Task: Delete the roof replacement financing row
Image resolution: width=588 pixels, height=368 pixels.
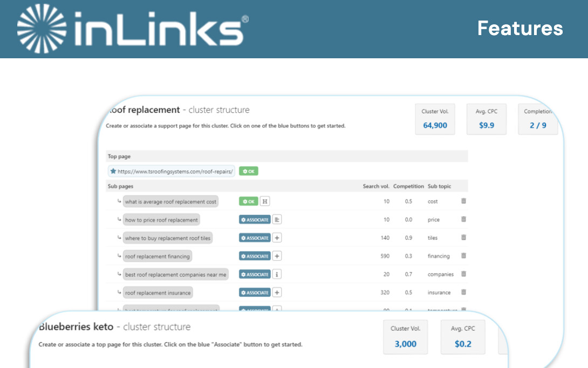Action: (x=463, y=256)
